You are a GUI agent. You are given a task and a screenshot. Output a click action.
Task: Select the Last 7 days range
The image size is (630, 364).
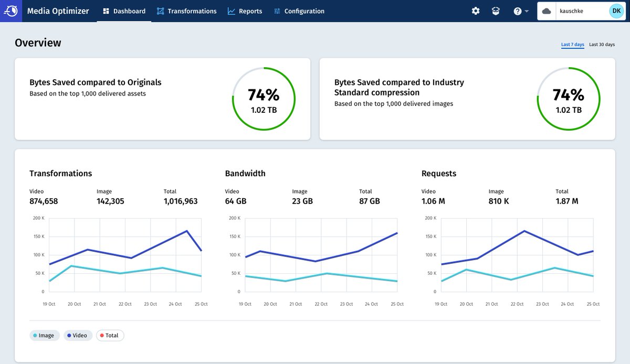[x=573, y=45]
